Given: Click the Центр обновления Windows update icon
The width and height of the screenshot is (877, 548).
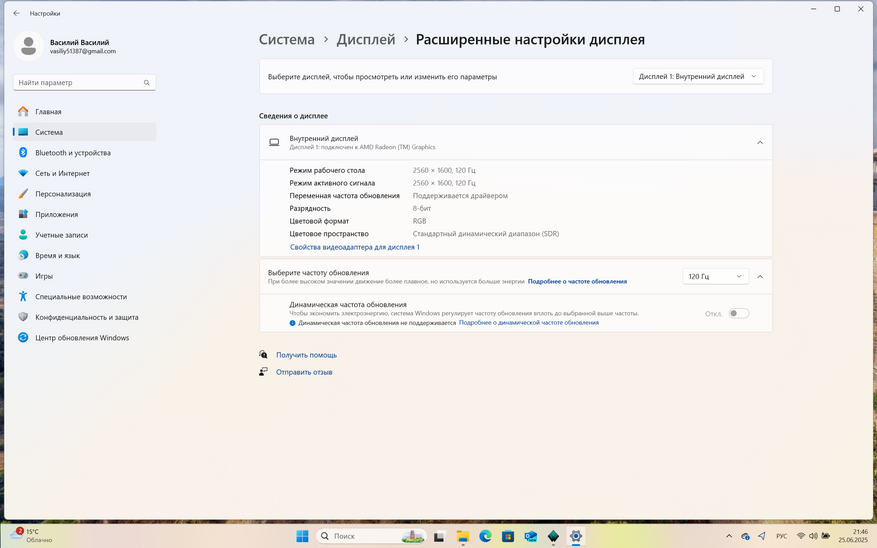Looking at the screenshot, I should (23, 338).
